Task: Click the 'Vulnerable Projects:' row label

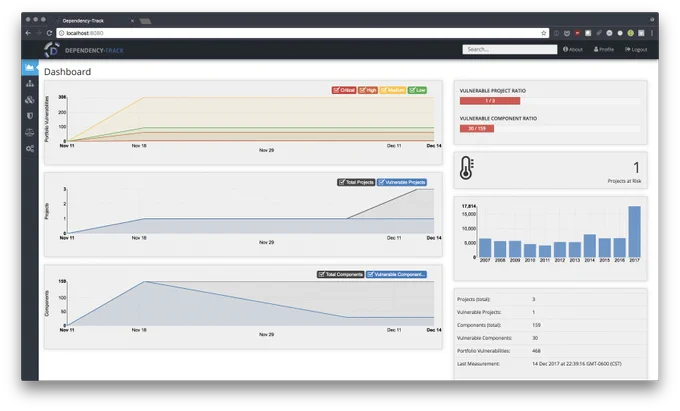Action: [479, 312]
